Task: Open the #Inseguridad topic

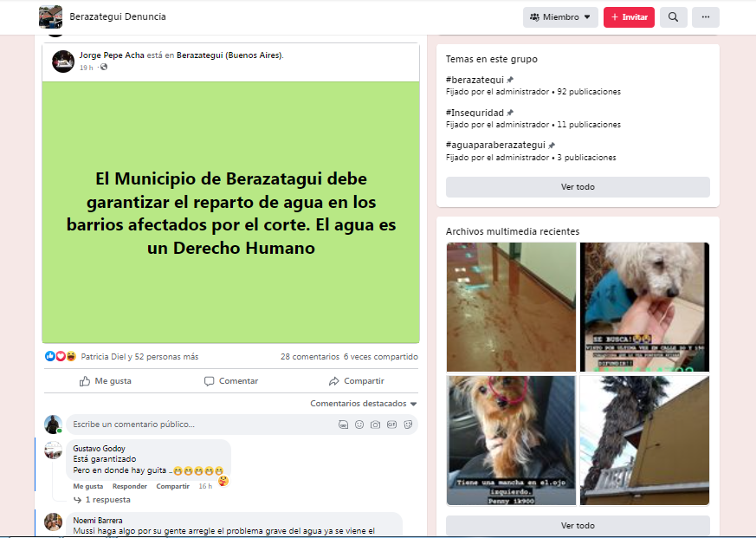Action: click(x=475, y=113)
